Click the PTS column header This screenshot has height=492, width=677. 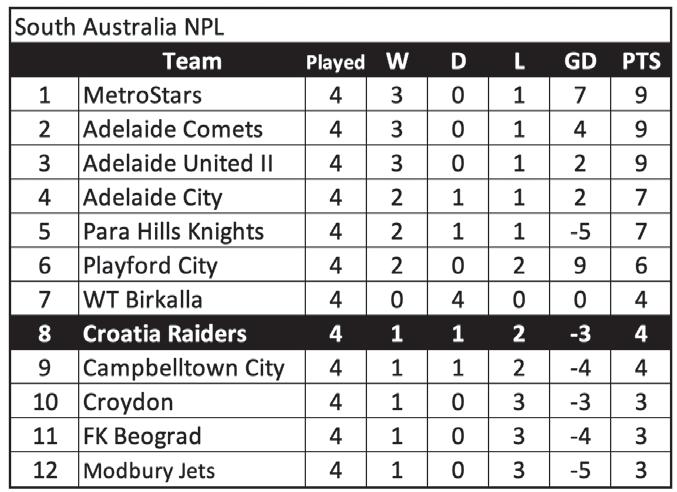[641, 61]
